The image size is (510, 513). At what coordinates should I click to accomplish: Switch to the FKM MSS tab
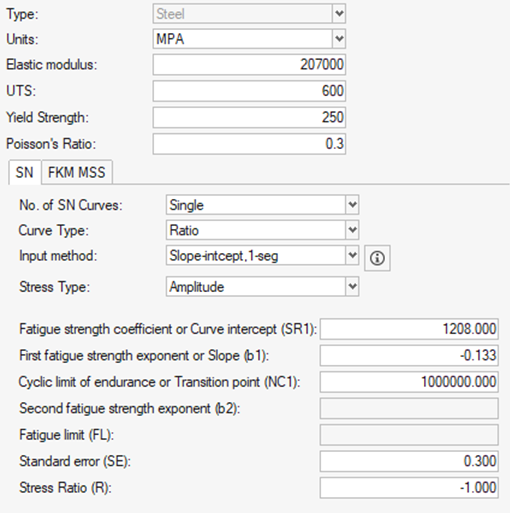pyautogui.click(x=77, y=172)
